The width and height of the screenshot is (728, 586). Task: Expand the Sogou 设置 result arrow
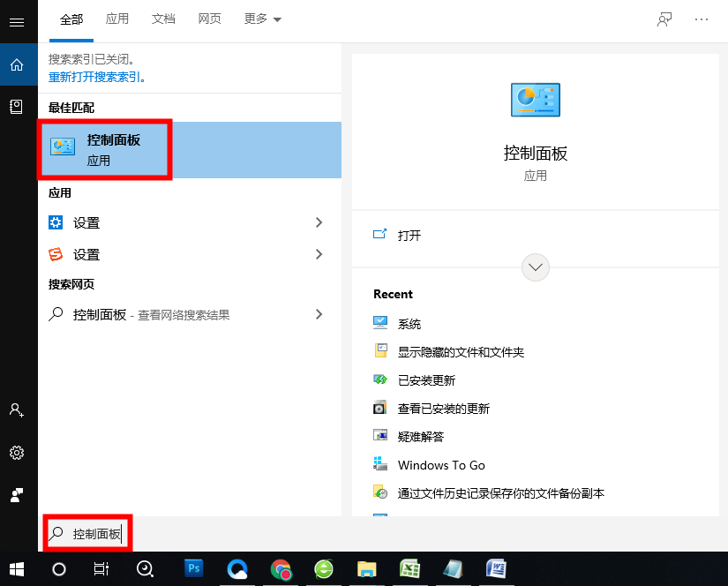[x=319, y=254]
